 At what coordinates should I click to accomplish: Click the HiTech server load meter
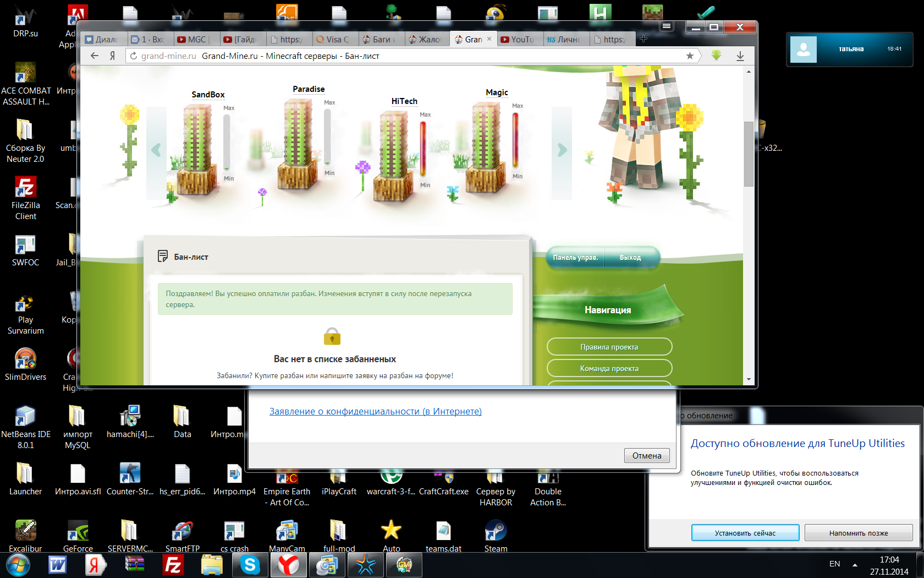[x=423, y=149]
